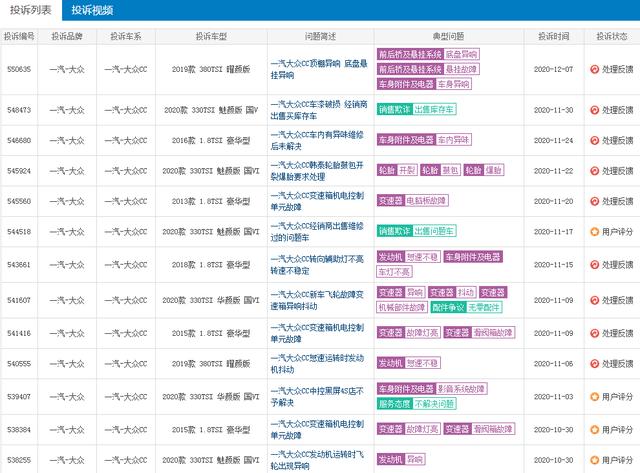Click the 投诉状态 column header
Viewport: 640px width, 473px height.
click(612, 37)
